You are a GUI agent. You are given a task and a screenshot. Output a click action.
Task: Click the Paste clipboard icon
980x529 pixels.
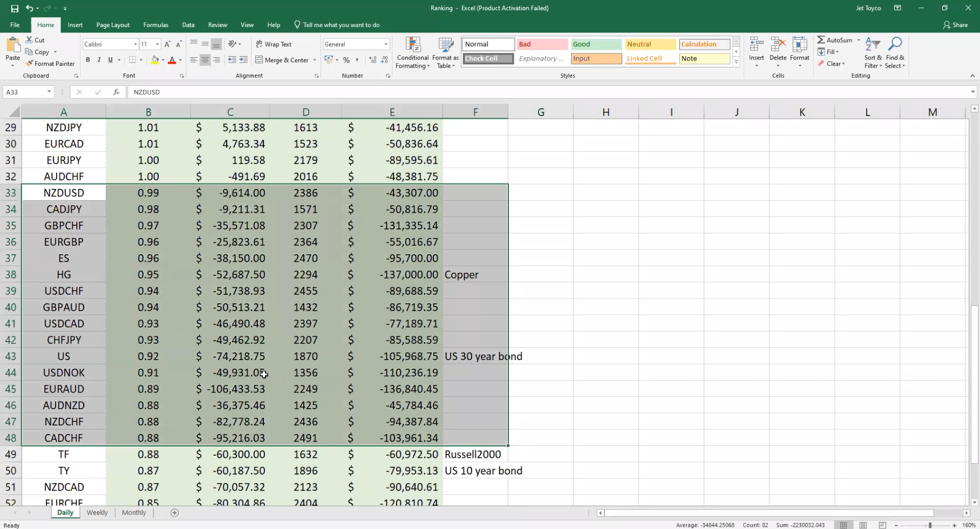(x=12, y=45)
